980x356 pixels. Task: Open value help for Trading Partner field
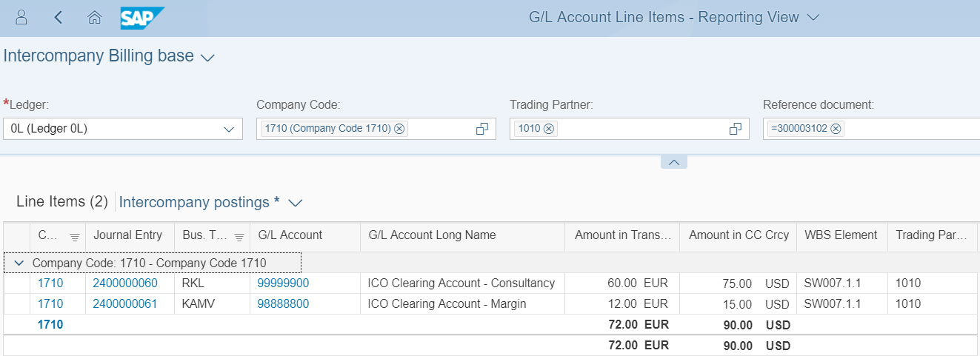736,129
